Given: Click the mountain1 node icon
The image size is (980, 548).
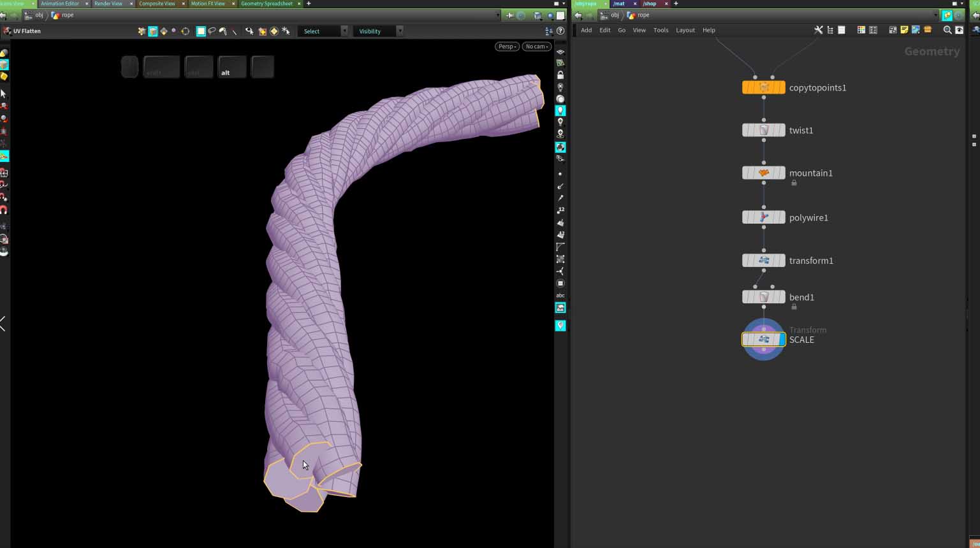Looking at the screenshot, I should pyautogui.click(x=763, y=173).
